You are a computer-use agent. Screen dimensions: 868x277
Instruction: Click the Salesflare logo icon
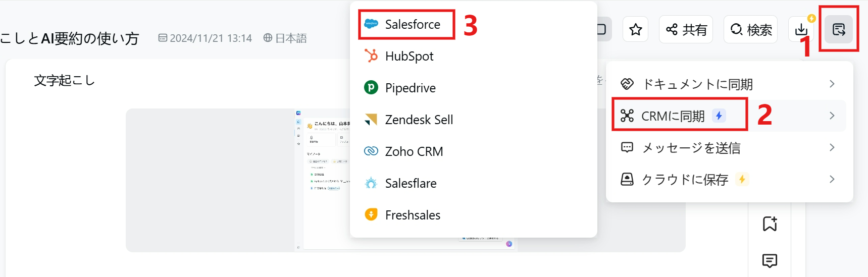click(x=371, y=183)
